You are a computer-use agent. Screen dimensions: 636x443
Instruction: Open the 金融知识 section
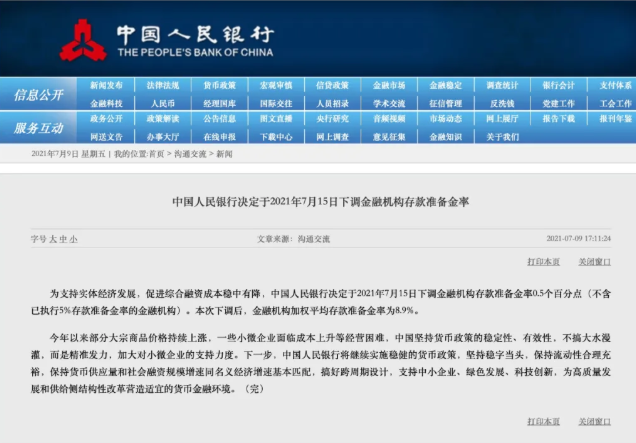[x=446, y=137]
